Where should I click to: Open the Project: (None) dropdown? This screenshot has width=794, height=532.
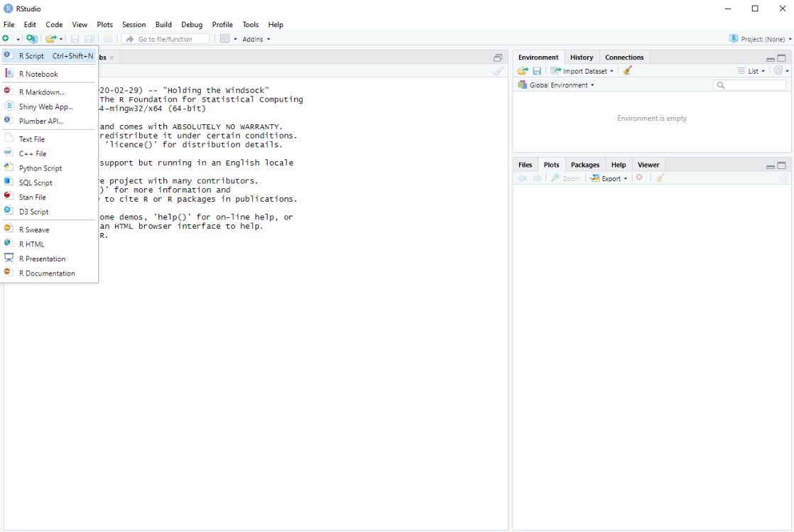(760, 39)
